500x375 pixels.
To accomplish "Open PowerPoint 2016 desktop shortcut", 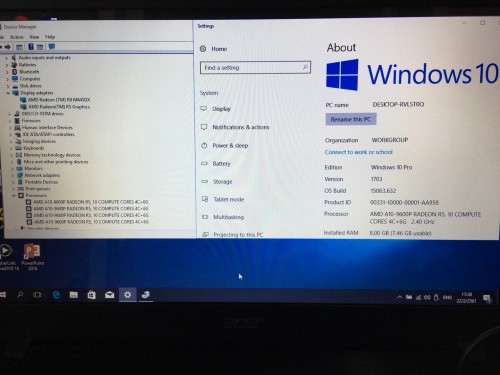I will [32, 257].
